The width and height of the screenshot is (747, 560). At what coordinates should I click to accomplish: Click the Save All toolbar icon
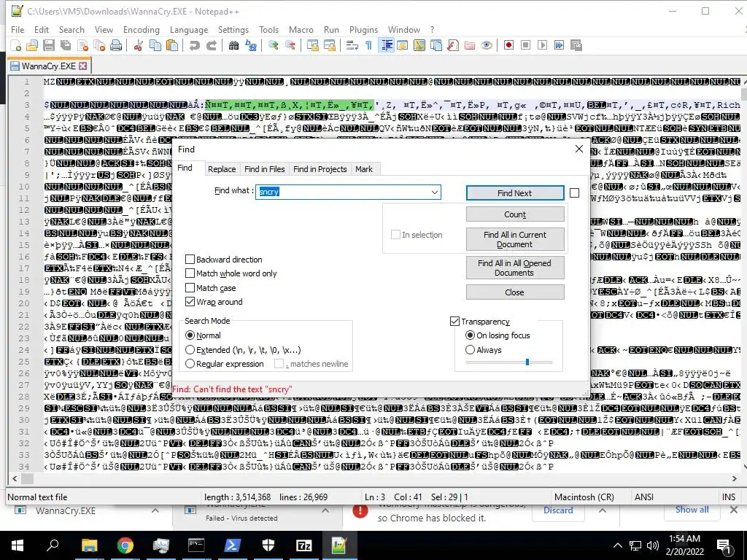65,45
